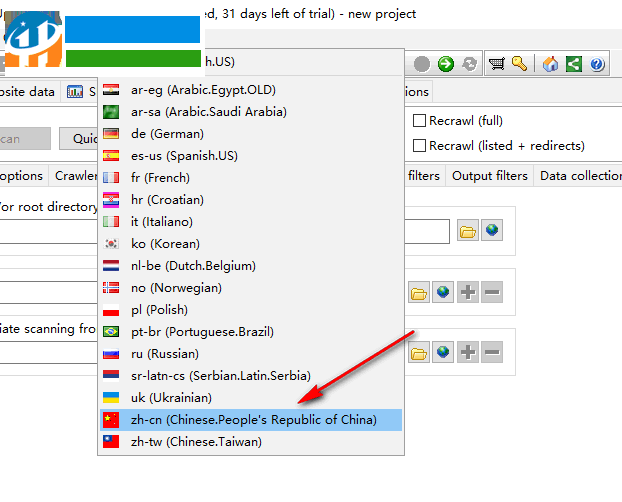Viewport: 622px width, 502px height.
Task: Click folder icon in third path row
Action: (x=419, y=352)
